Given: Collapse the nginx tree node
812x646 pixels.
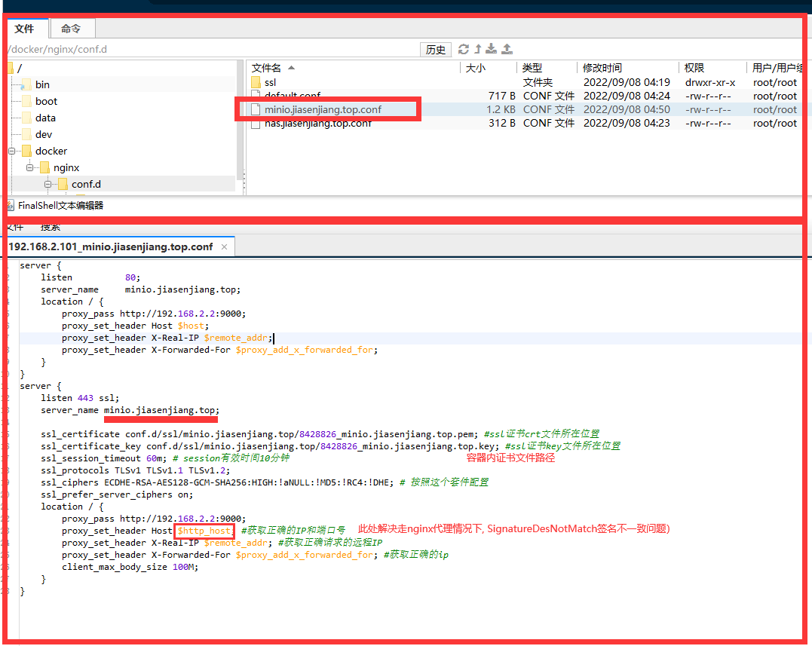Looking at the screenshot, I should pos(31,167).
